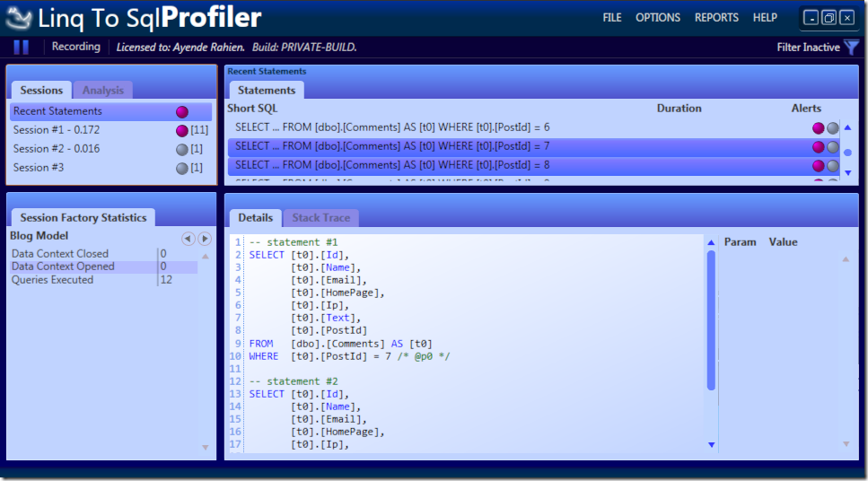This screenshot has height=481, width=868.
Task: Select the Statements tab
Action: point(267,91)
